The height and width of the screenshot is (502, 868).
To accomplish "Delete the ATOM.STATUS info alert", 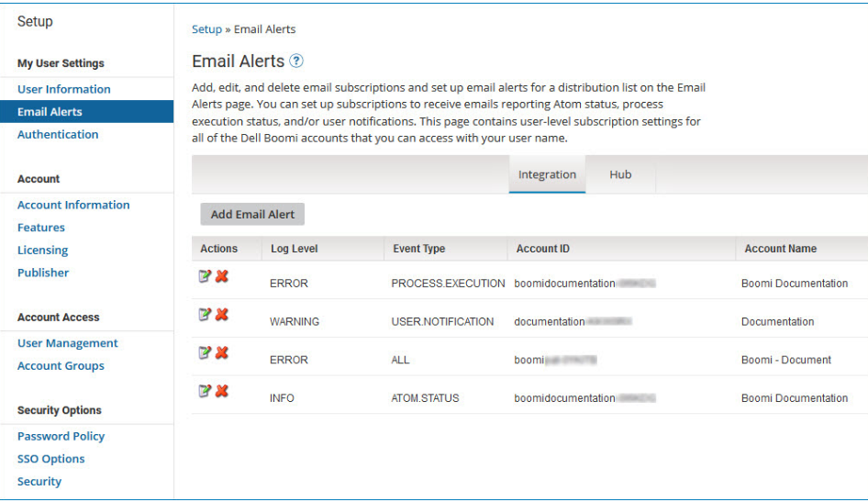I will [222, 390].
